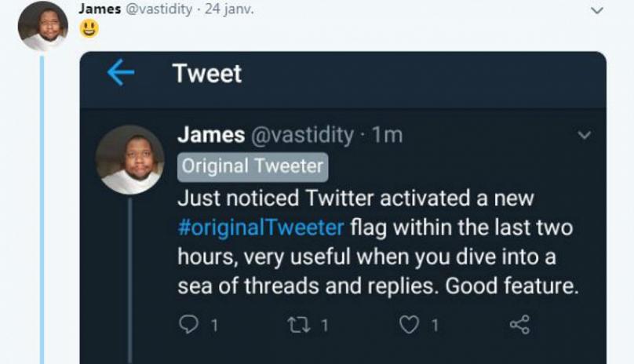Click the smiley emoji in the top post

pyautogui.click(x=89, y=30)
